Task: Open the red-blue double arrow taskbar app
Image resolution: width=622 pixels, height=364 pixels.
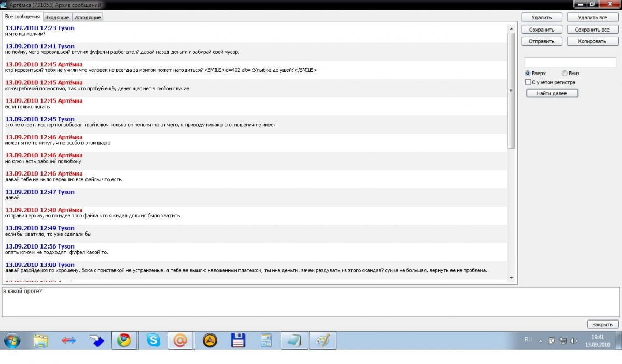Action: tap(68, 340)
